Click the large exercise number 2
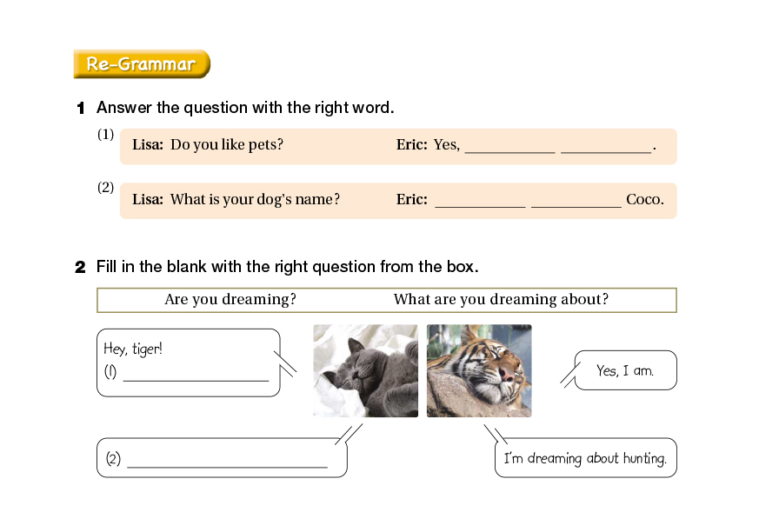Screen dimensions: 759x532 pos(80,268)
